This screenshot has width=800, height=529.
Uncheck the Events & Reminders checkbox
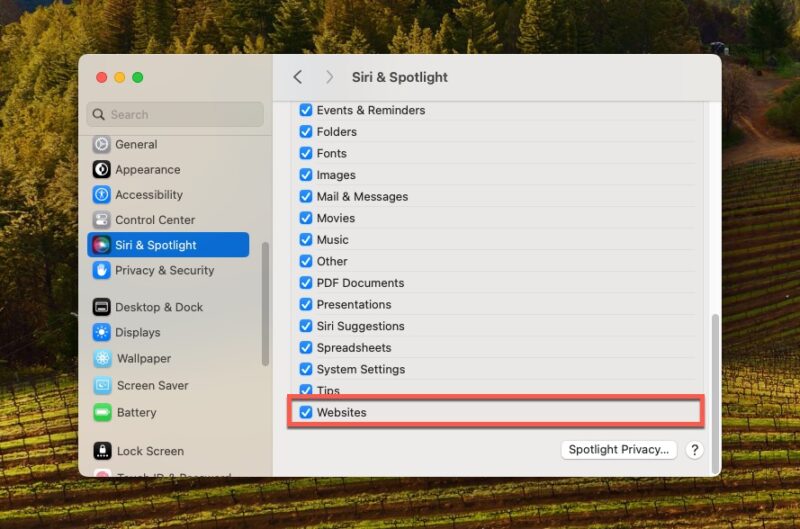pos(306,110)
